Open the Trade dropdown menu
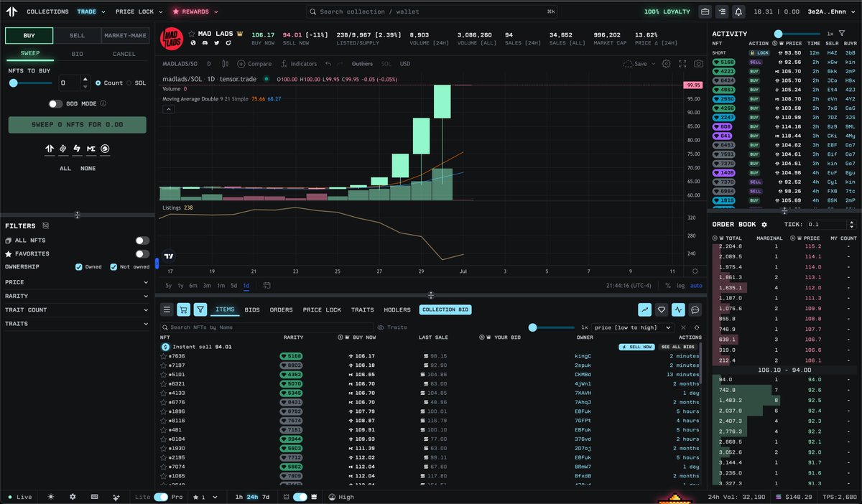Image resolution: width=862 pixels, height=504 pixels. tap(91, 11)
